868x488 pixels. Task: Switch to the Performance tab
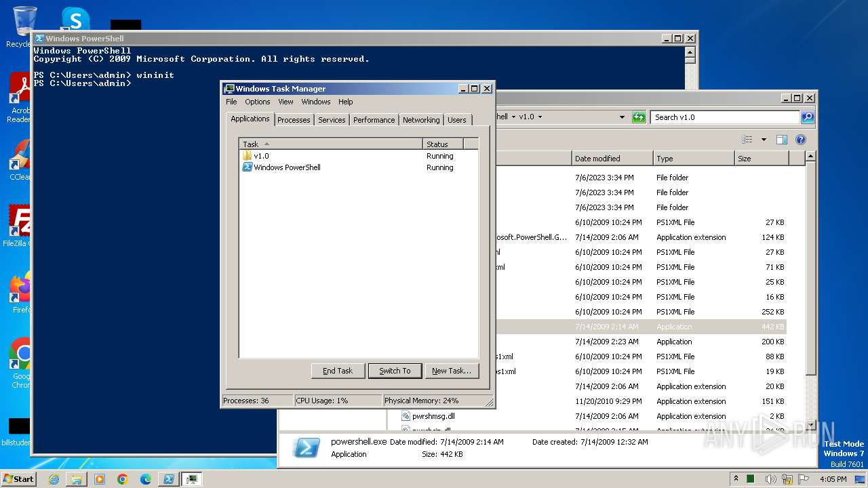tap(374, 120)
